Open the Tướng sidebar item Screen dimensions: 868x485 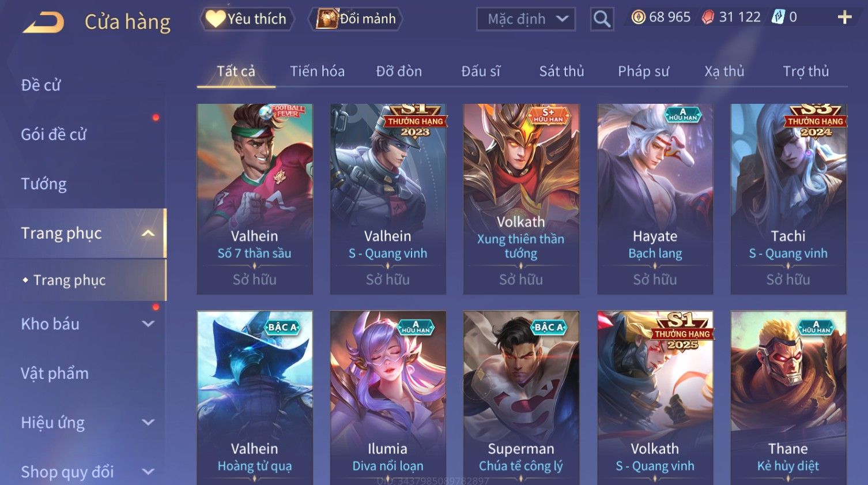pos(44,184)
